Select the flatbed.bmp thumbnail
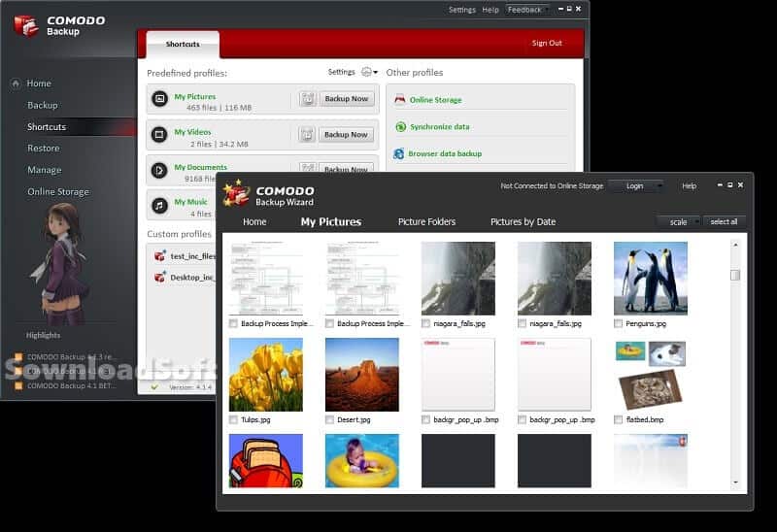777x532 pixels. (x=651, y=375)
